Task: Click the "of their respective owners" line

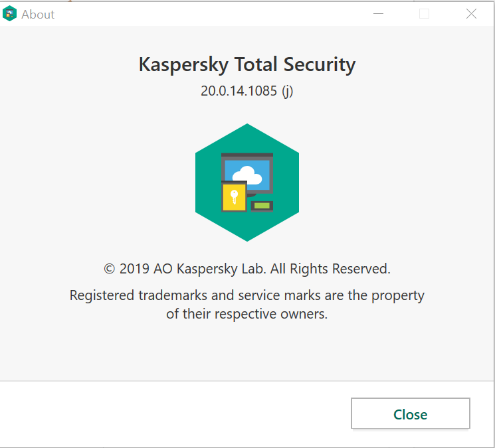Action: point(247,314)
